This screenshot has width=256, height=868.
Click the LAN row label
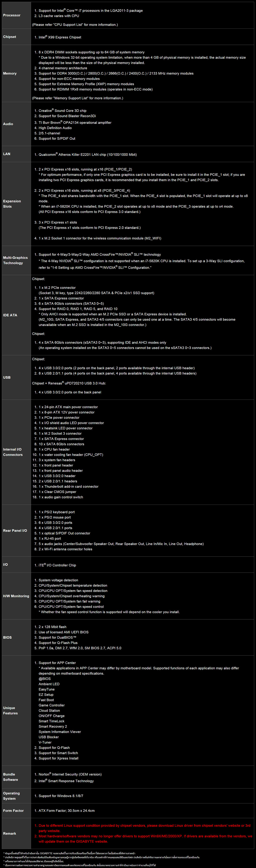tap(7, 154)
